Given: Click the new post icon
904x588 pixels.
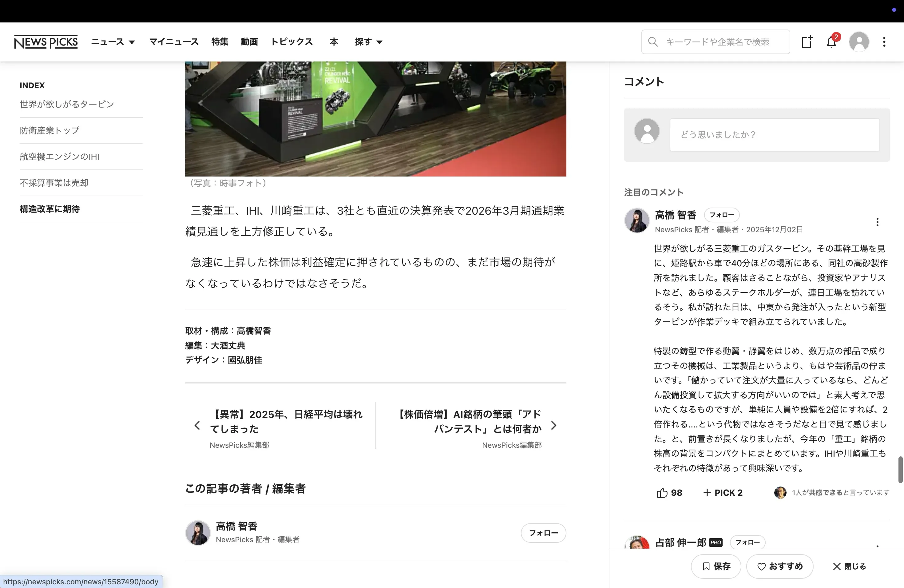Looking at the screenshot, I should [807, 42].
